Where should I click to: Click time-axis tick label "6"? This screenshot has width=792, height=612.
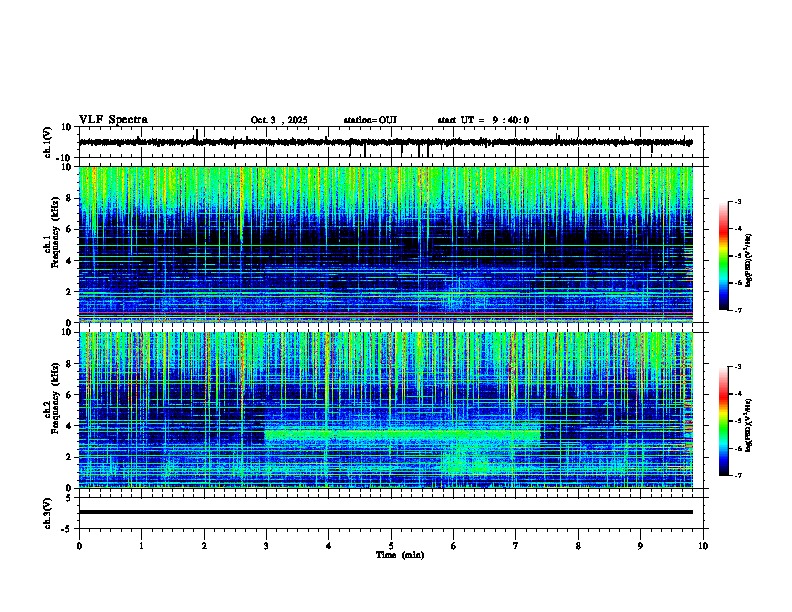[x=454, y=546]
